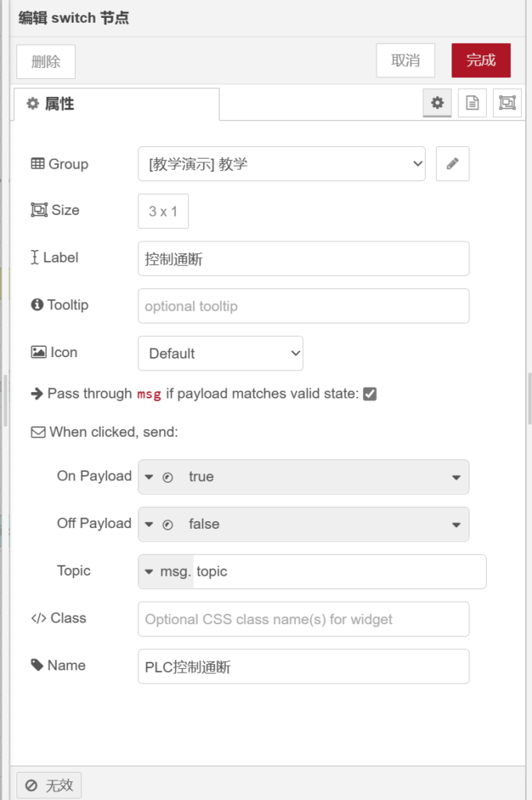
Task: Click 完成 button to finish editing
Action: 480,61
